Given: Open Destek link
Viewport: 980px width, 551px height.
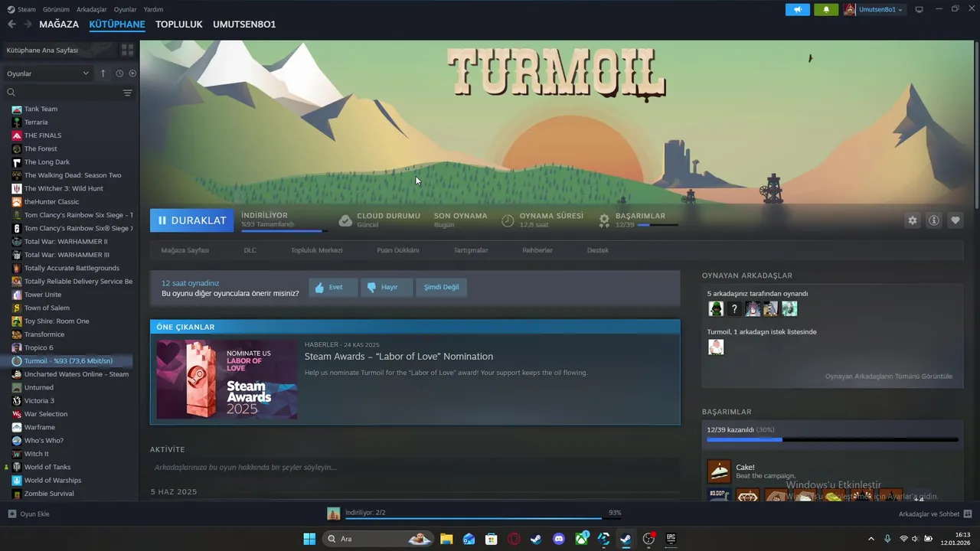Looking at the screenshot, I should coord(598,250).
